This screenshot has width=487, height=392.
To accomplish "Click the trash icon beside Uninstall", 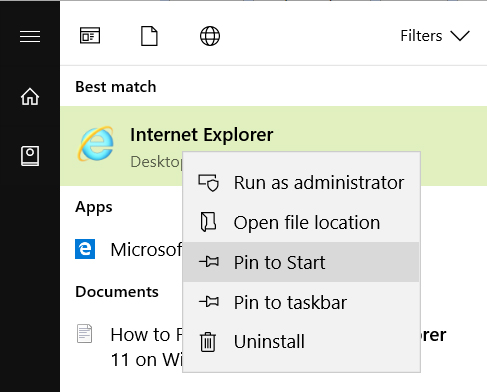I will [208, 342].
